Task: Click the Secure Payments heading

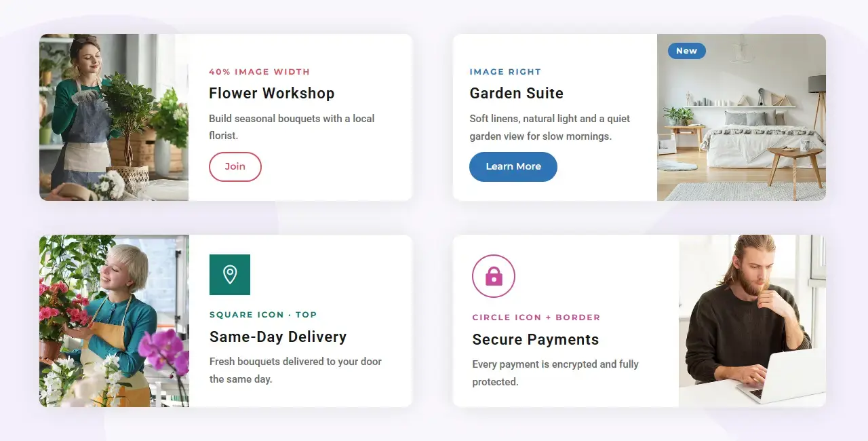Action: [536, 340]
